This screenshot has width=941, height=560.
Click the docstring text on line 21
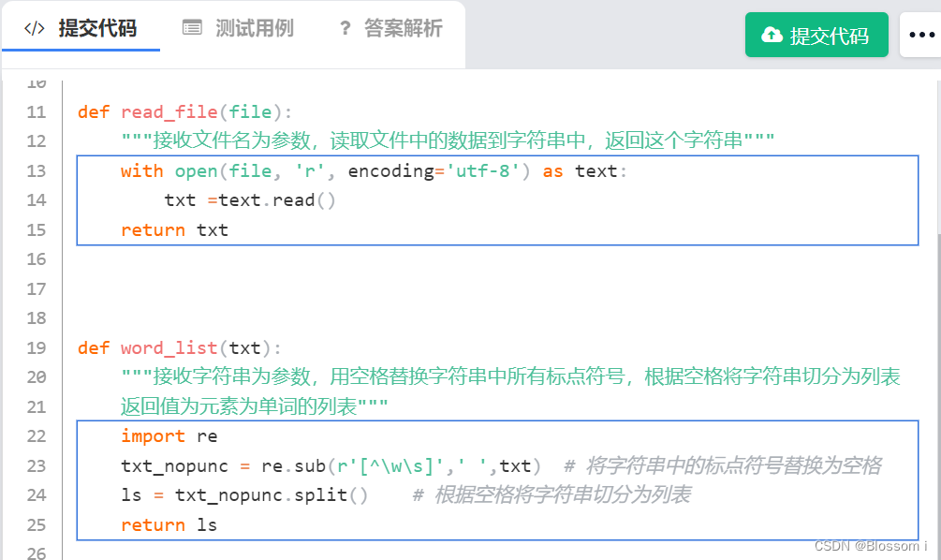(x=255, y=407)
